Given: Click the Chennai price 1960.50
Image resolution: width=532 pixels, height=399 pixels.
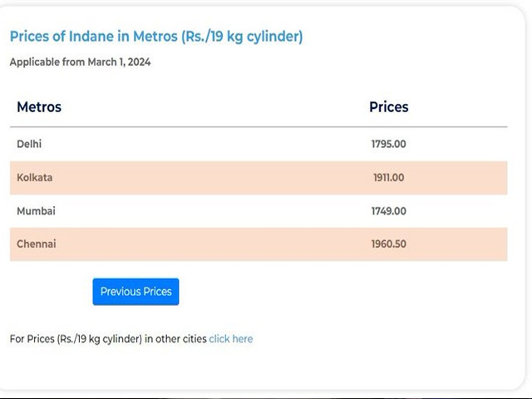Looking at the screenshot, I should point(388,244).
